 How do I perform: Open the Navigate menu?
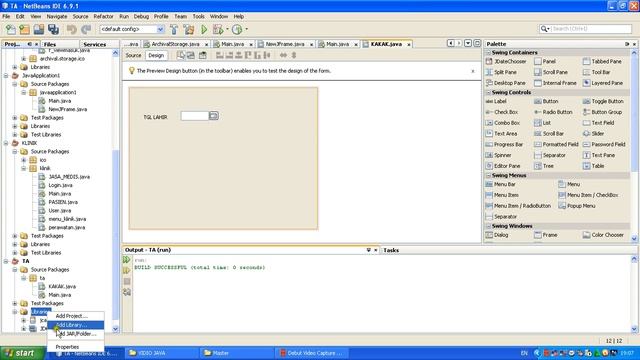pos(57,17)
